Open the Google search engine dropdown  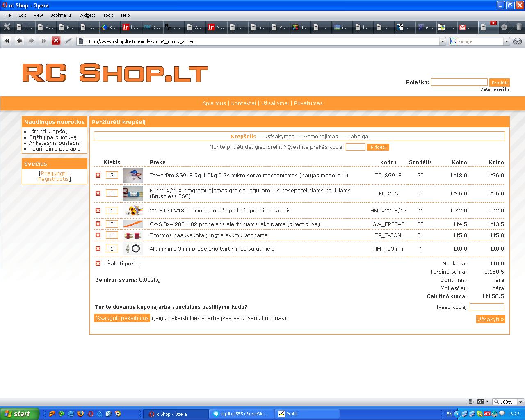coord(507,41)
